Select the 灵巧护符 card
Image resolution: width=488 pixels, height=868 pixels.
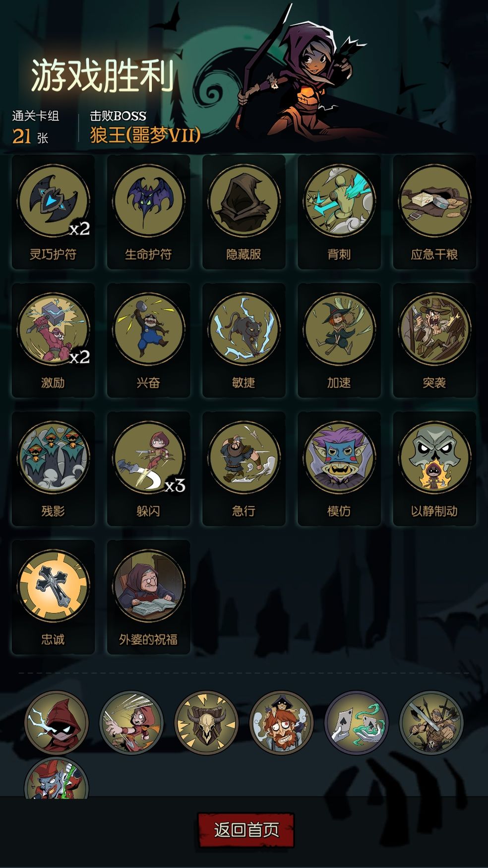click(53, 212)
